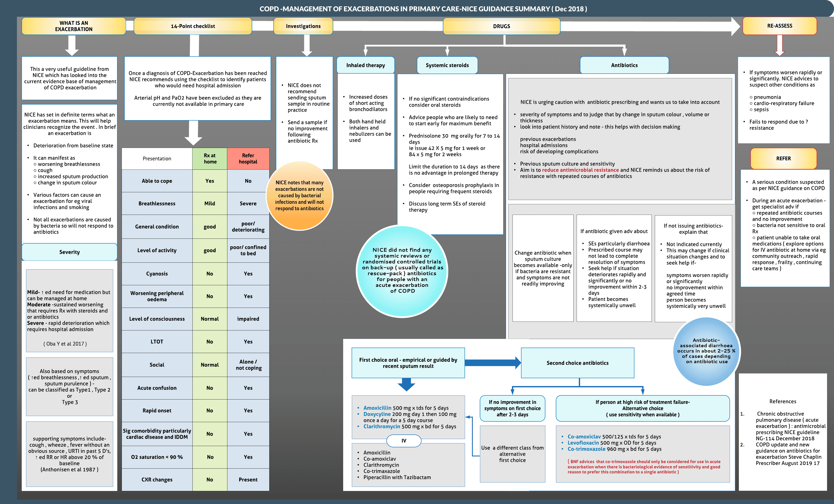Viewport: 834px width, 504px height.
Task: Click the blue antibiotic-associated diarrhoea circle
Action: pos(706,351)
